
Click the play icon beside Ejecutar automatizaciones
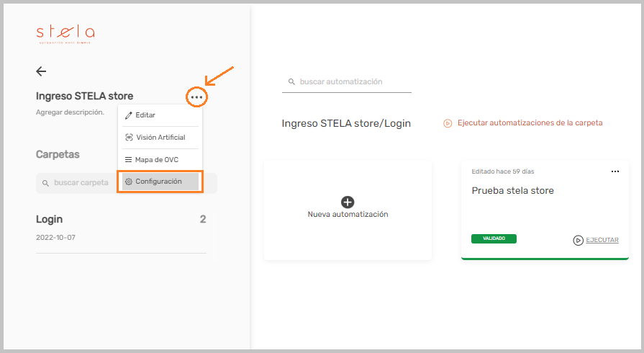pyautogui.click(x=448, y=123)
